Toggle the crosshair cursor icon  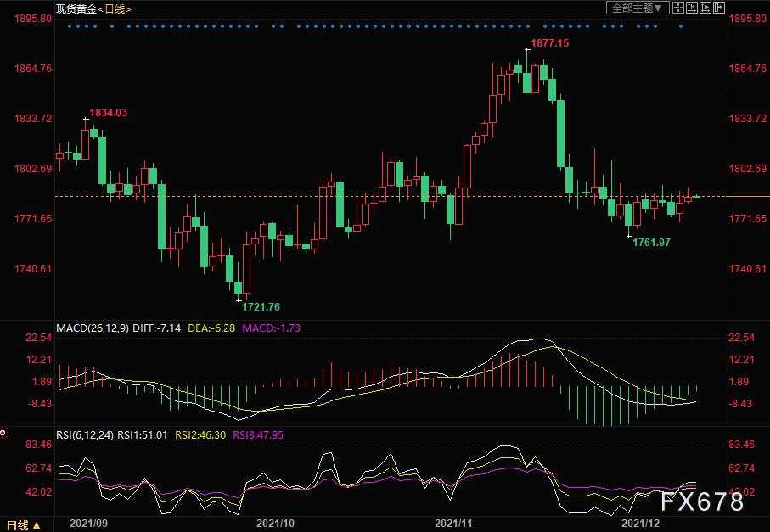pos(678,8)
